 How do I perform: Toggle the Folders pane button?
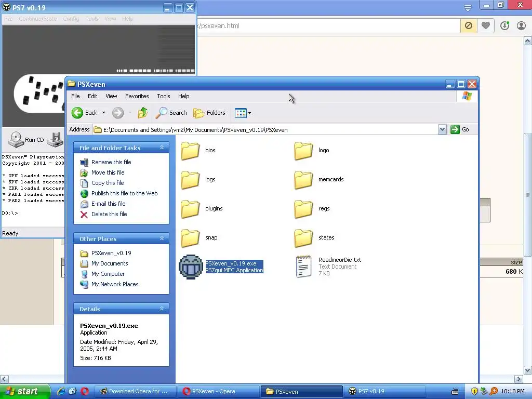(x=209, y=113)
